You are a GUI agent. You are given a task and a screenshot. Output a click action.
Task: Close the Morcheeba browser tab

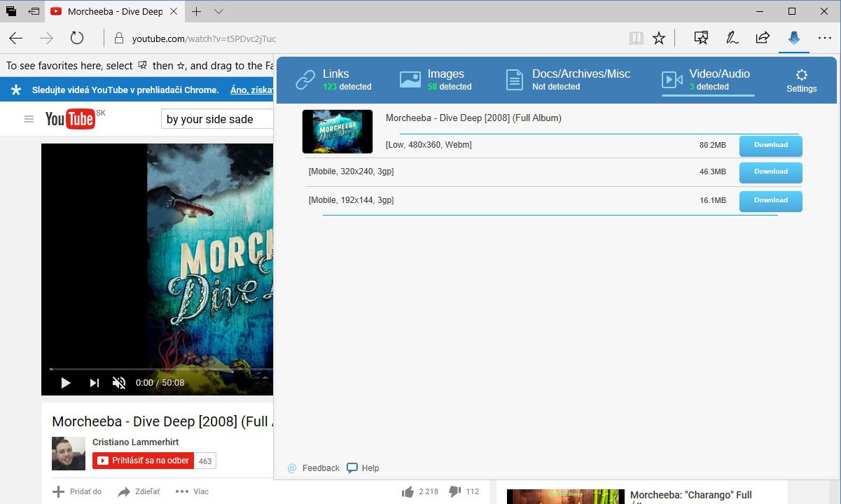coord(176,11)
